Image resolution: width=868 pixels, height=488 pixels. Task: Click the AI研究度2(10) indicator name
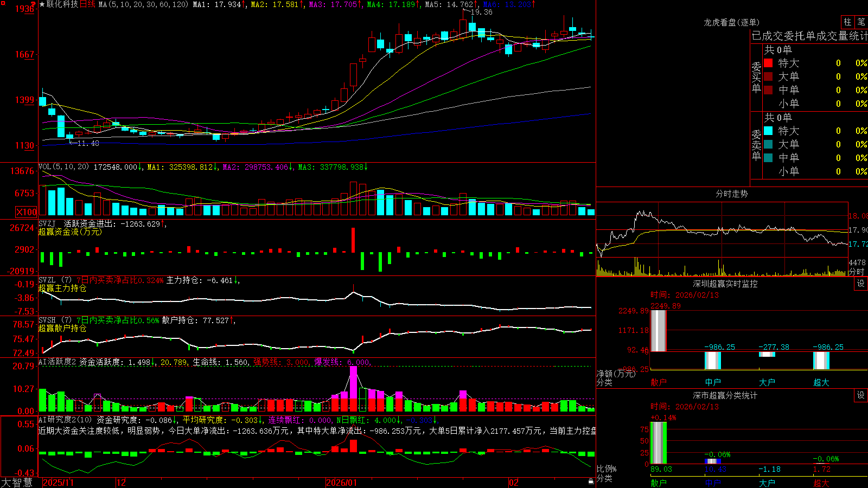pyautogui.click(x=66, y=420)
